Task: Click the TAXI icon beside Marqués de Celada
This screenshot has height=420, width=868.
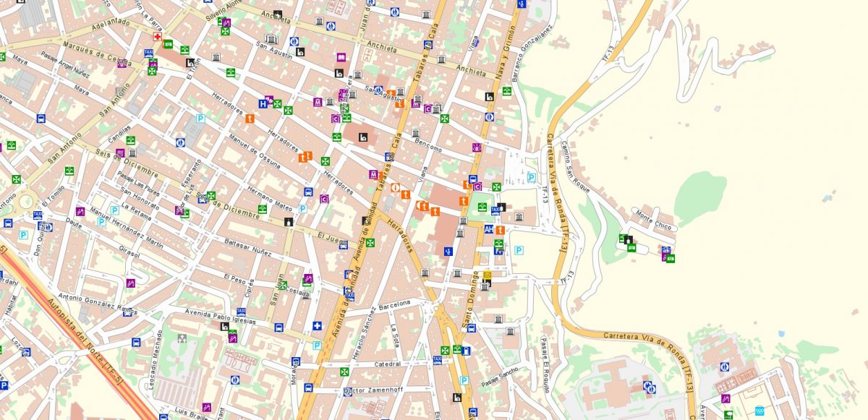Action: pyautogui.click(x=149, y=53)
